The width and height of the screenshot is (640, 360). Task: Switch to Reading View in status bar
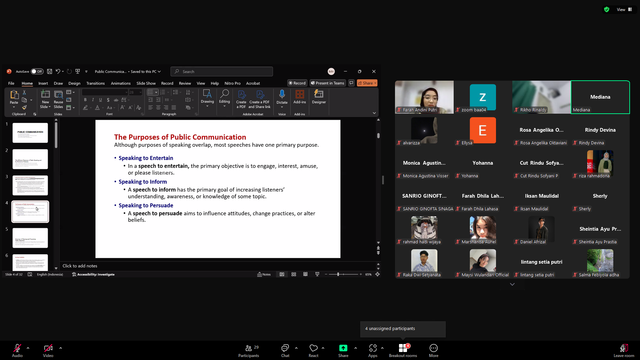click(305, 274)
